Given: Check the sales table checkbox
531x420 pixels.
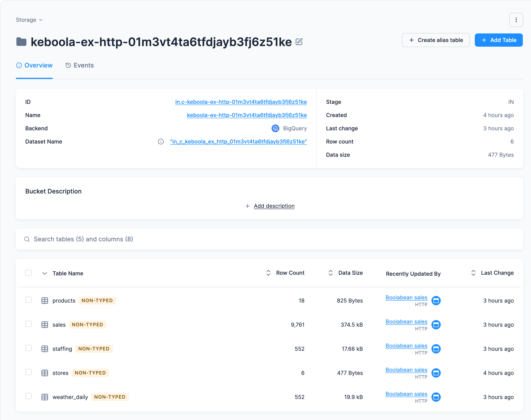Looking at the screenshot, I should (29, 324).
